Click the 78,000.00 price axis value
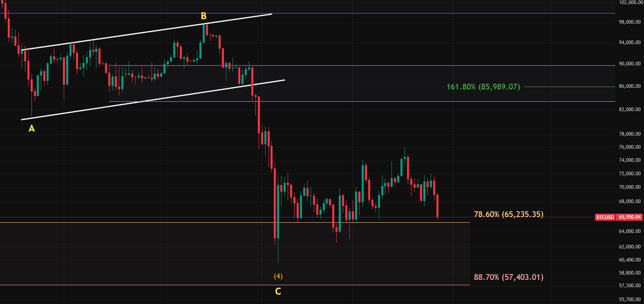Viewport: 644px width, 304px height. [629, 134]
